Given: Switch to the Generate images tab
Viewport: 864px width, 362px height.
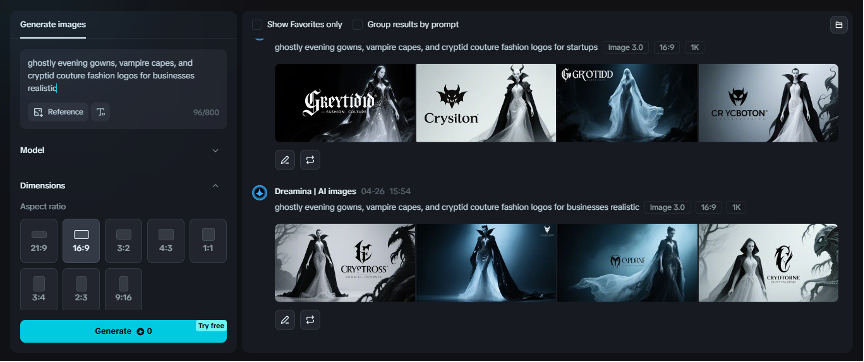Looking at the screenshot, I should pyautogui.click(x=53, y=24).
